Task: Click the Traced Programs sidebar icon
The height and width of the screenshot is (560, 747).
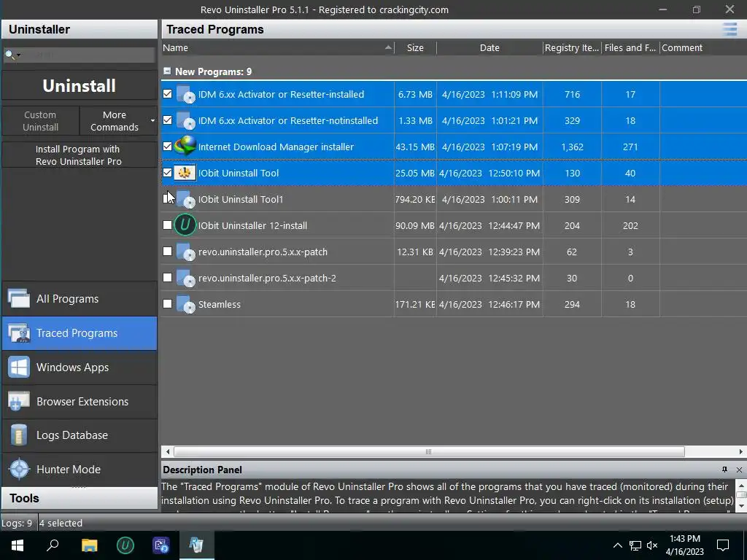Action: coord(18,333)
